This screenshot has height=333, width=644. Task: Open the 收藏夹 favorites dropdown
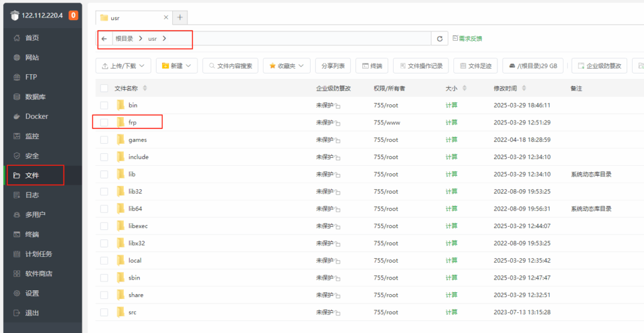click(x=287, y=65)
